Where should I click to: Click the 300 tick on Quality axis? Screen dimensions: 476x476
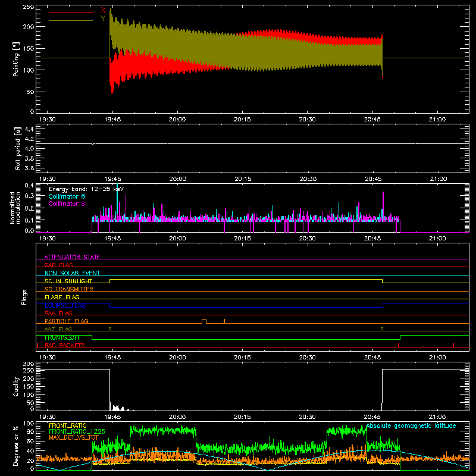click(x=29, y=364)
